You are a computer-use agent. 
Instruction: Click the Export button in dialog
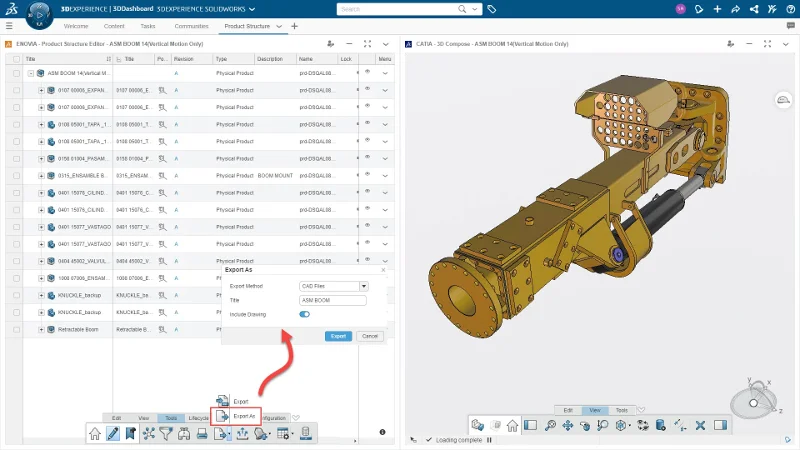(339, 336)
